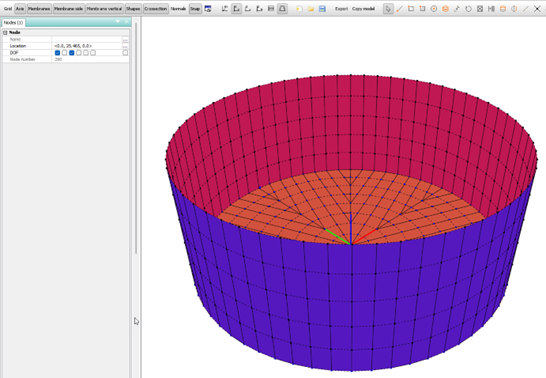Select the circle tool with orange center
The height and width of the screenshot is (378, 546).
point(434,9)
